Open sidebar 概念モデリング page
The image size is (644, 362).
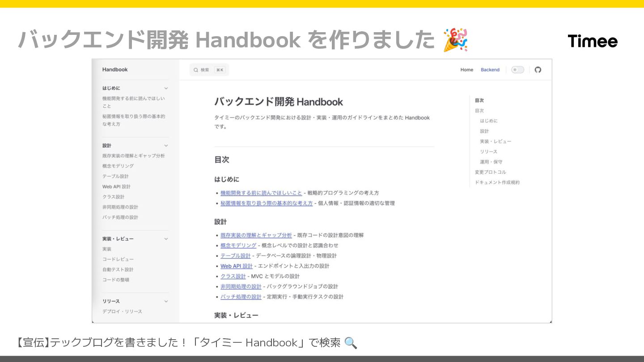(x=118, y=166)
